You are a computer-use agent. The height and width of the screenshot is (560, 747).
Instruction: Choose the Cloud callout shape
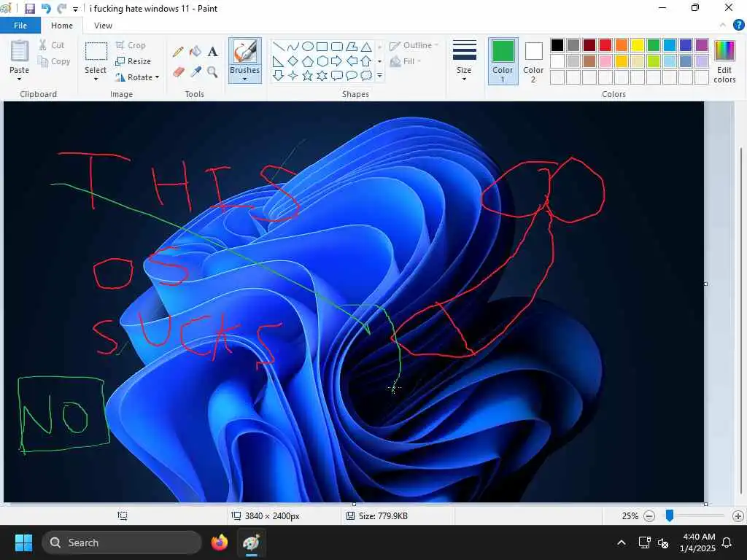coord(366,75)
